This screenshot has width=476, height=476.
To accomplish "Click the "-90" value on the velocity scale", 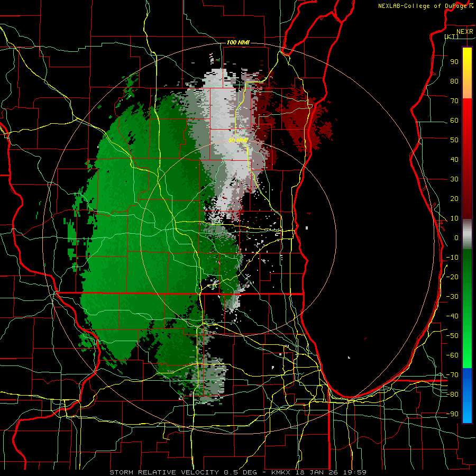I will (x=452, y=414).
